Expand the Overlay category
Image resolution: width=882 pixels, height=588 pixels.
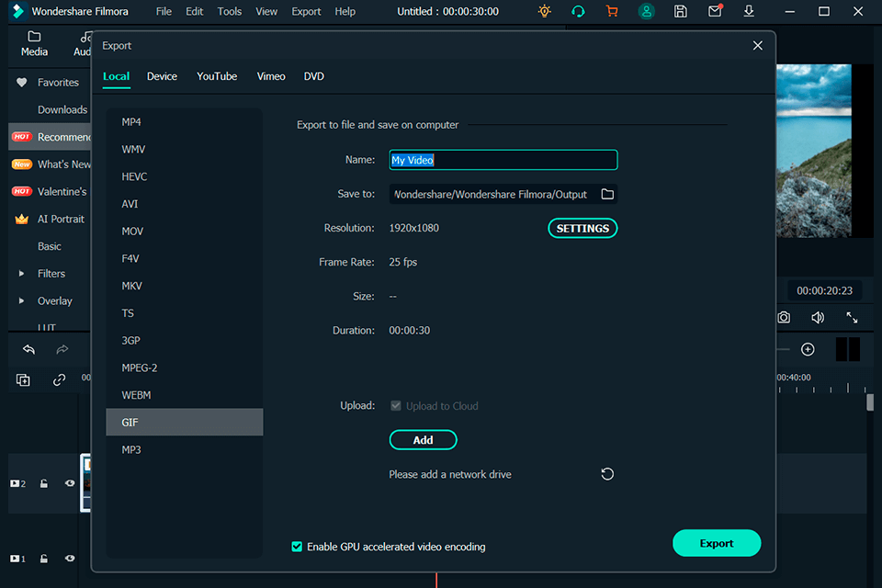coord(21,300)
